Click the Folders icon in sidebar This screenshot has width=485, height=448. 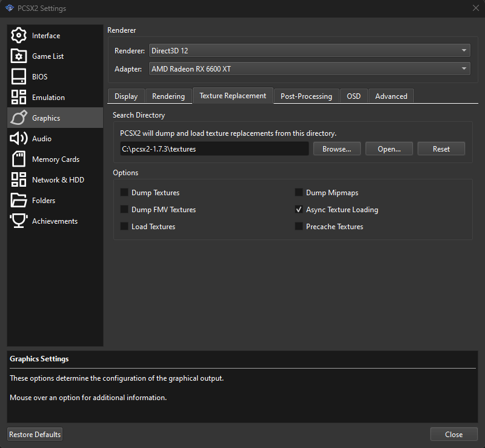tap(19, 201)
